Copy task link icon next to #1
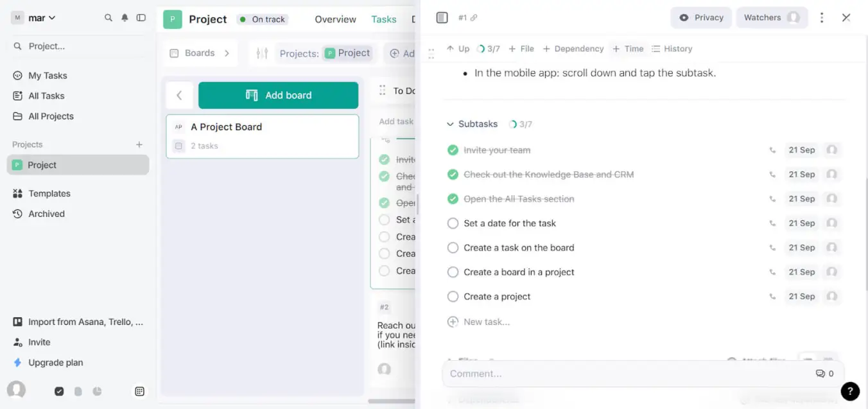The width and height of the screenshot is (868, 409). (x=474, y=18)
